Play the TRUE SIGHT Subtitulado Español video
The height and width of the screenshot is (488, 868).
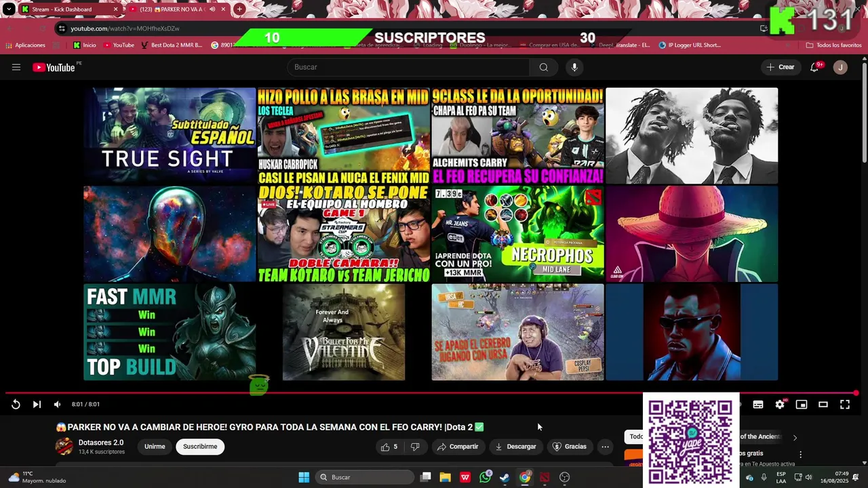pos(170,136)
